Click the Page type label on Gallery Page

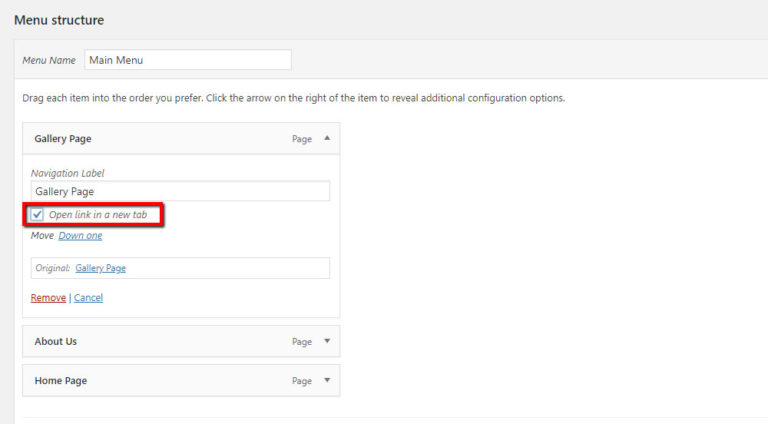302,139
